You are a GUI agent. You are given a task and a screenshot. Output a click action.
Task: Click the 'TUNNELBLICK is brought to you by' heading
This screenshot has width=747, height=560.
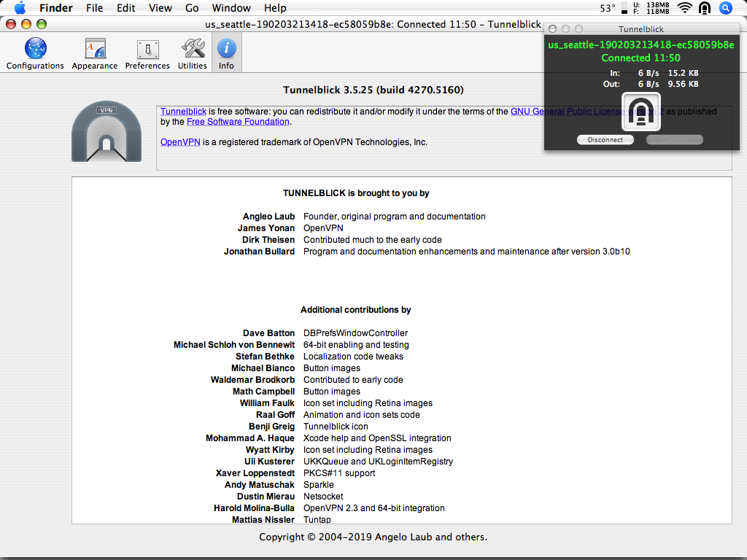356,192
